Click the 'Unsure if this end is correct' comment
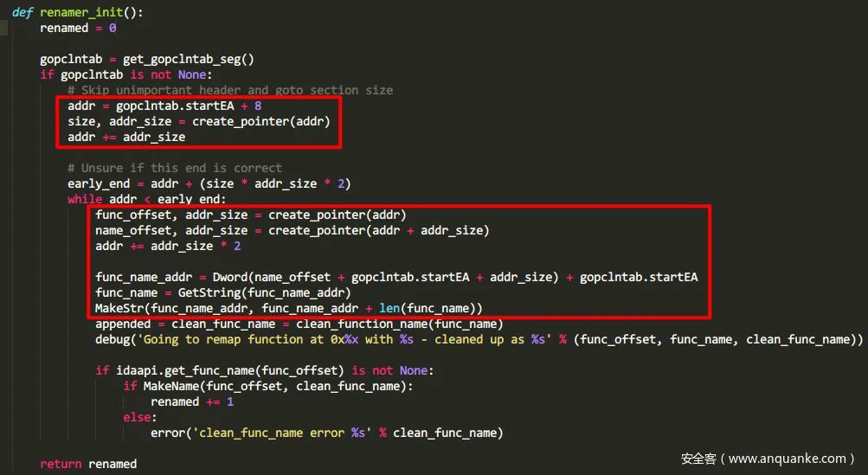 tap(174, 168)
